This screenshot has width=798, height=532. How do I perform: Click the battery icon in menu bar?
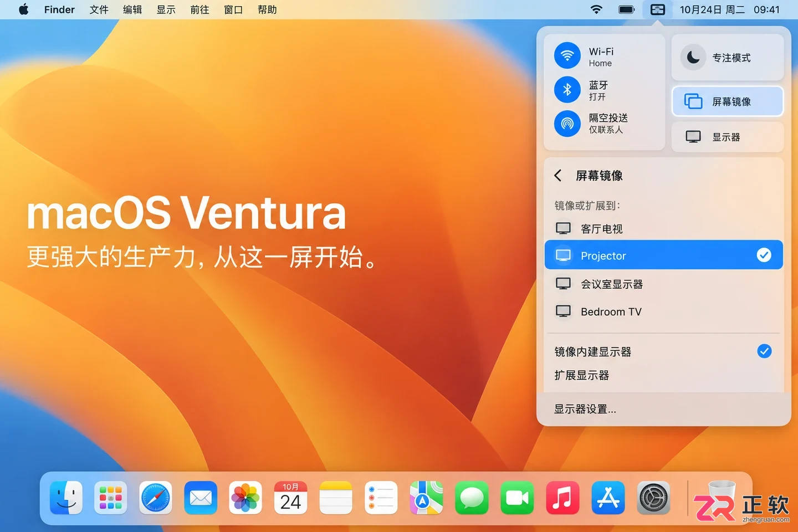pyautogui.click(x=626, y=9)
